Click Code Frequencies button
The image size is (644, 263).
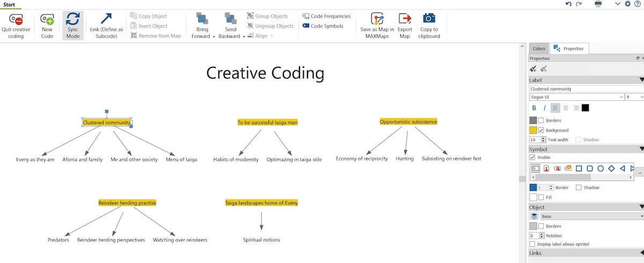pos(327,16)
